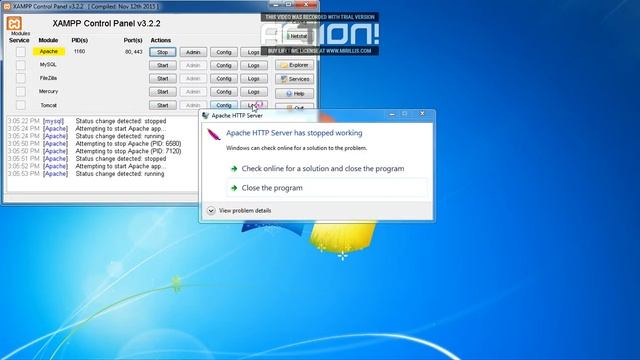This screenshot has height=360, width=640.
Task: Click the highlighted Apache module label
Action: coord(49,51)
